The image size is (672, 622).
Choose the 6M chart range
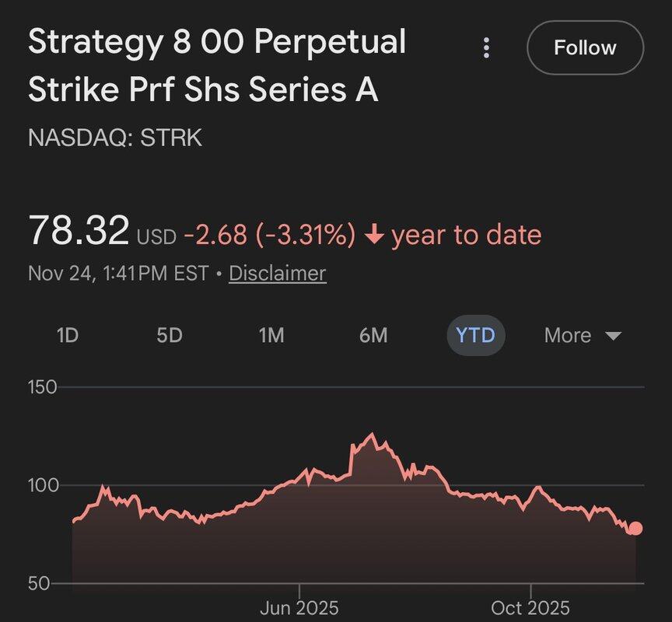[373, 336]
